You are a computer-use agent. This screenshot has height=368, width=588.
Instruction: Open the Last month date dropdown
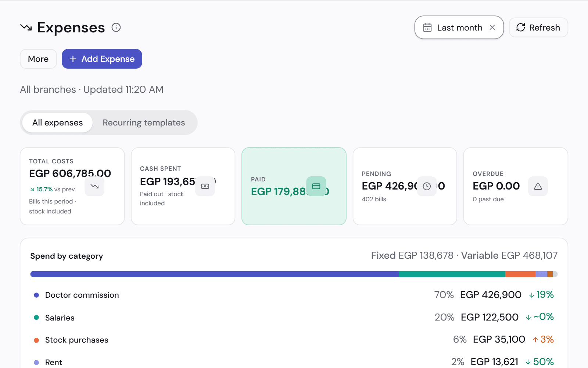pyautogui.click(x=459, y=28)
